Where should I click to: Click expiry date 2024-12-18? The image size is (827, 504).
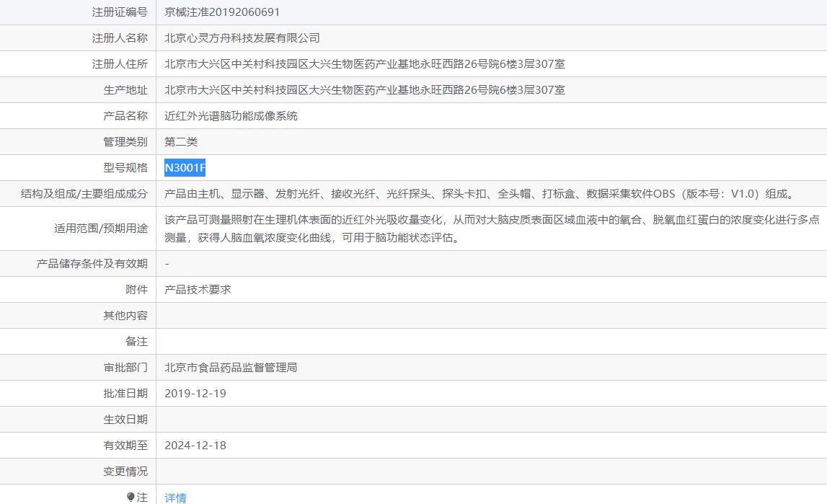pos(195,446)
